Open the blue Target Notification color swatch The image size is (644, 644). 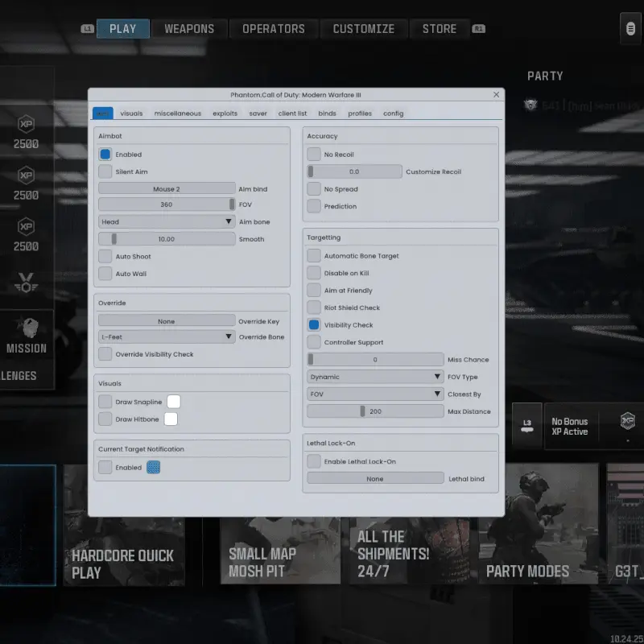[x=153, y=468]
